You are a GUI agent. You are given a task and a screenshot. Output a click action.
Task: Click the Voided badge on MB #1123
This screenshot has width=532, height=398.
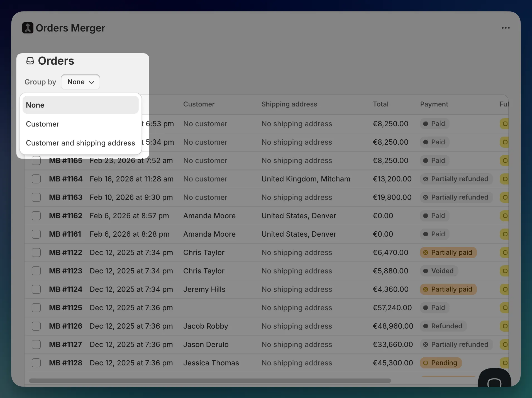coord(439,271)
